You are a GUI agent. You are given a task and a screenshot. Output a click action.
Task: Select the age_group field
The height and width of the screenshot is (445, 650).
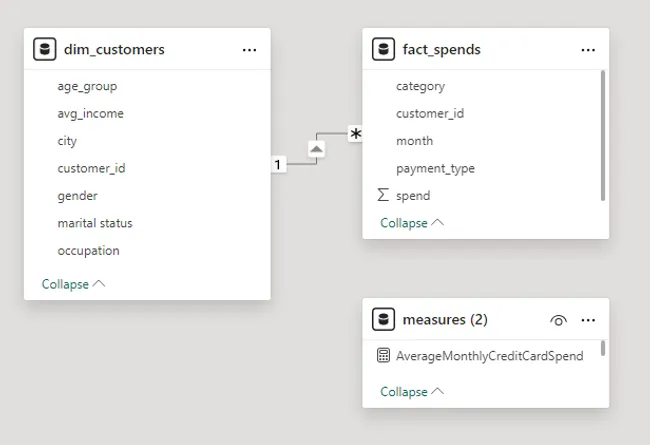tap(87, 86)
